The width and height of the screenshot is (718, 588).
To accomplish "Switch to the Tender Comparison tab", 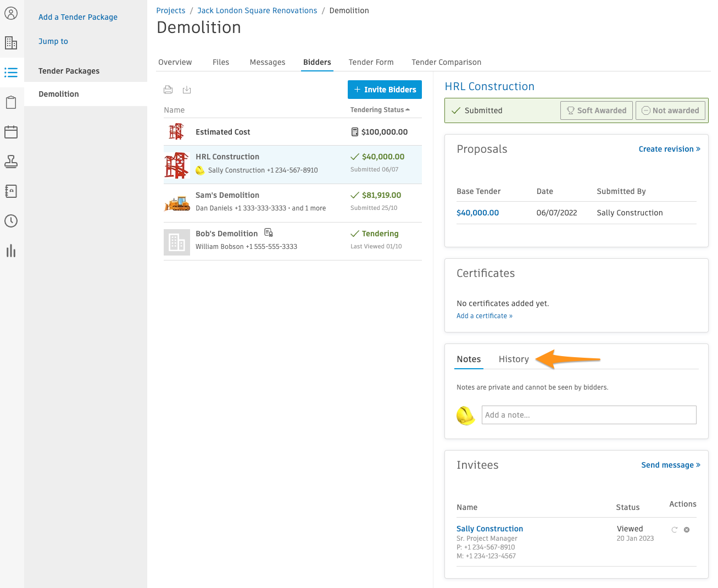I will pyautogui.click(x=446, y=62).
